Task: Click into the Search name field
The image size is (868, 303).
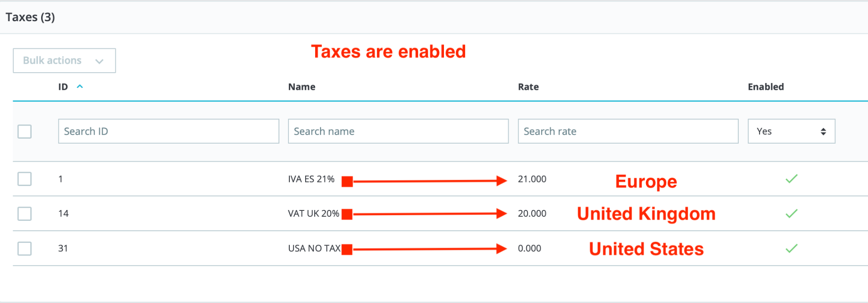Action: tap(398, 131)
